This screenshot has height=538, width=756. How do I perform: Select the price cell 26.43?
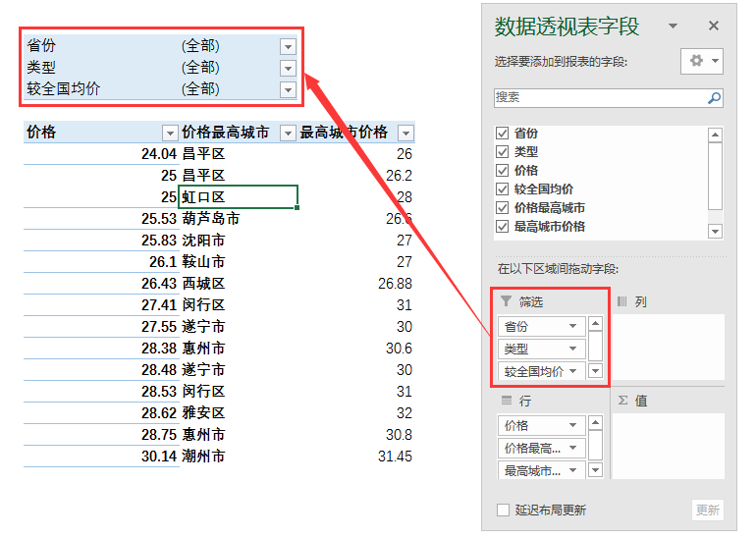[x=101, y=284]
